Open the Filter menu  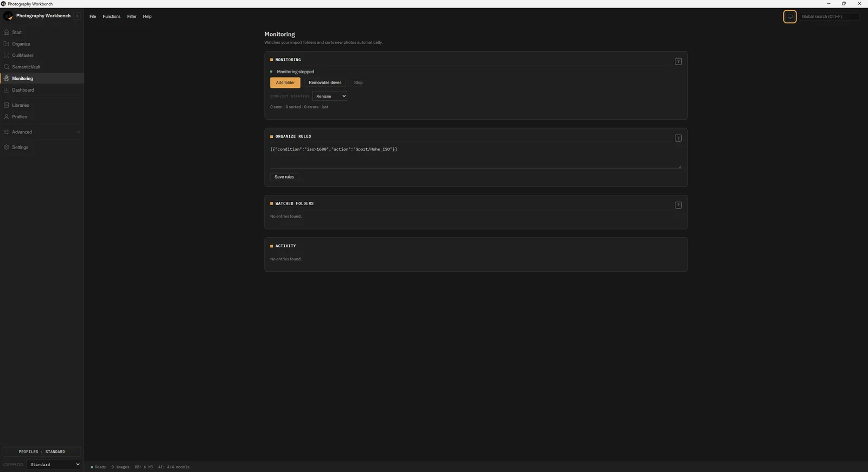point(132,17)
